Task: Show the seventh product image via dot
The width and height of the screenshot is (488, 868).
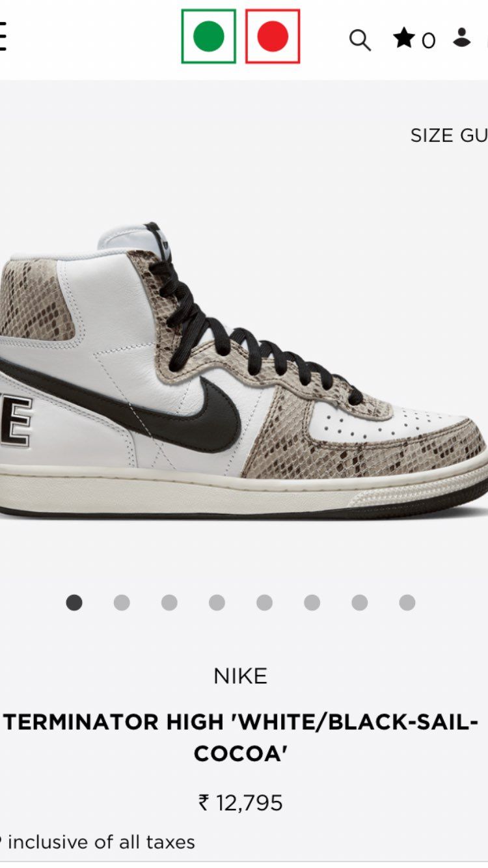Action: (360, 603)
